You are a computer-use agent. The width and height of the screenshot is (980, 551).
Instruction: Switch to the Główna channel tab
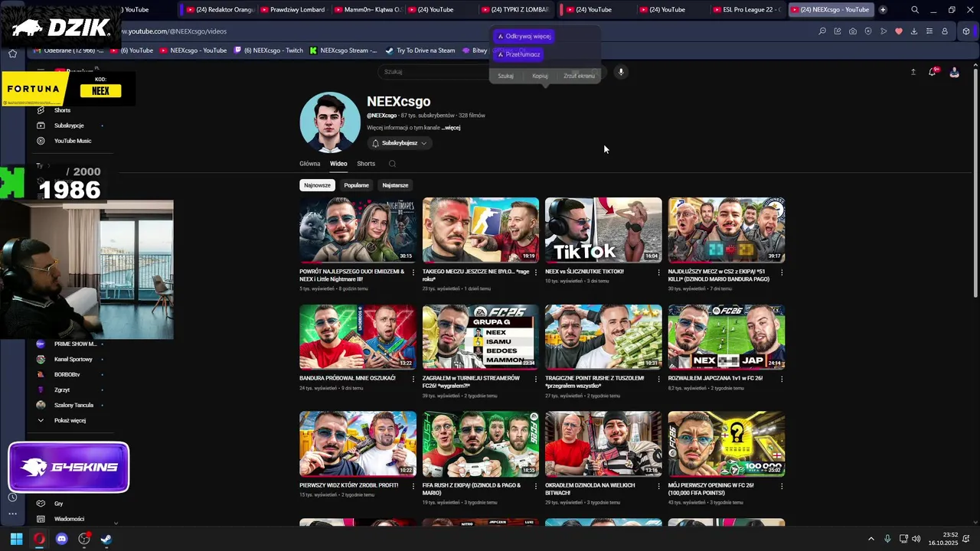309,164
